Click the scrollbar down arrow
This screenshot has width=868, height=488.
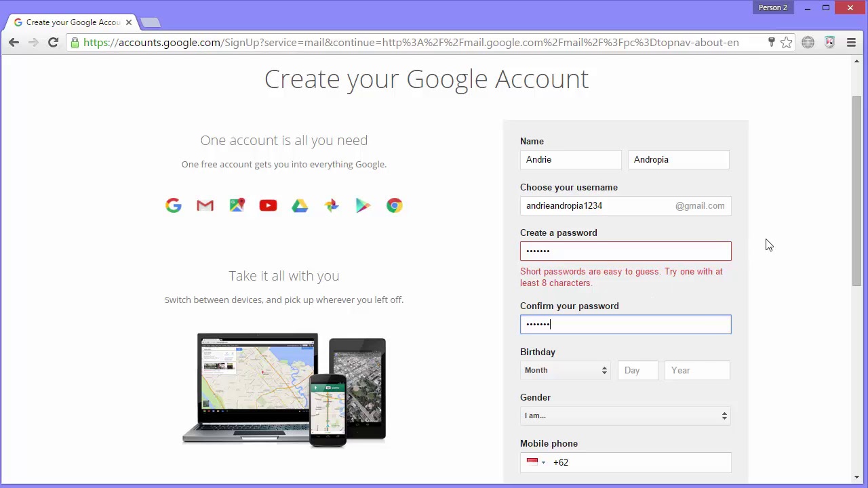(x=857, y=477)
